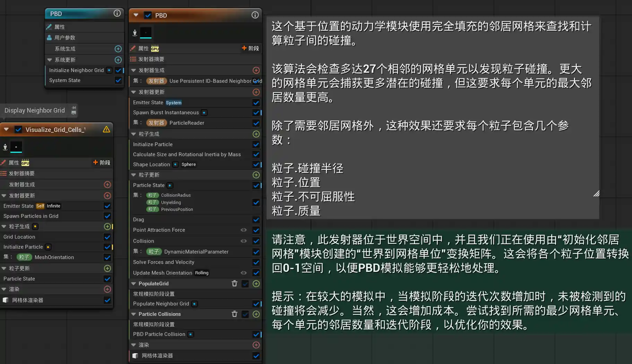Collapse the PBD emitter using its header arrow
Image resolution: width=632 pixels, height=364 pixels.
(136, 15)
